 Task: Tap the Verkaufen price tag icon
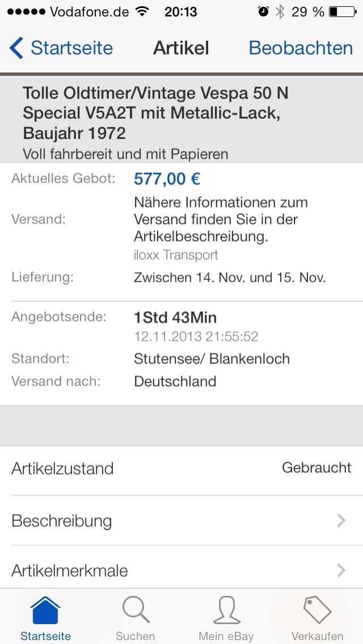pos(317,610)
